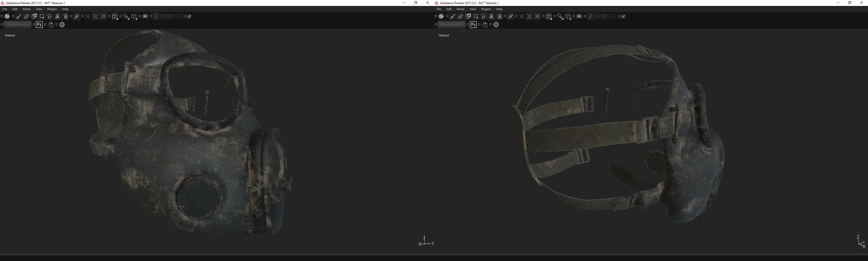
Task: Click the XYZ axis gizmo in right viewport
Action: [x=861, y=242]
